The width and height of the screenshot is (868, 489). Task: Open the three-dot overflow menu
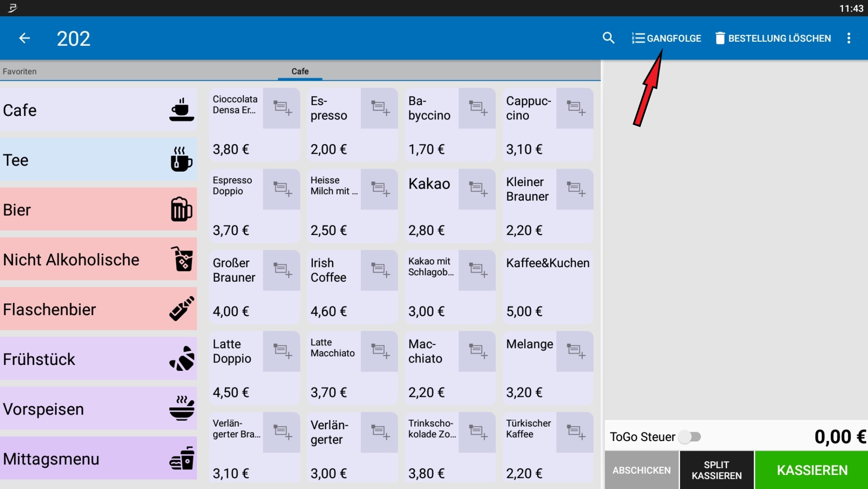point(848,38)
